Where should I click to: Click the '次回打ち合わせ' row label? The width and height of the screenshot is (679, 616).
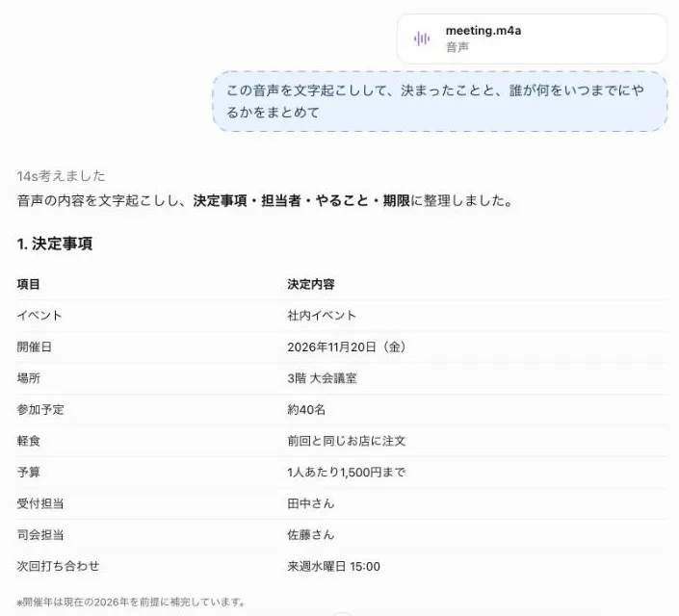tap(58, 566)
